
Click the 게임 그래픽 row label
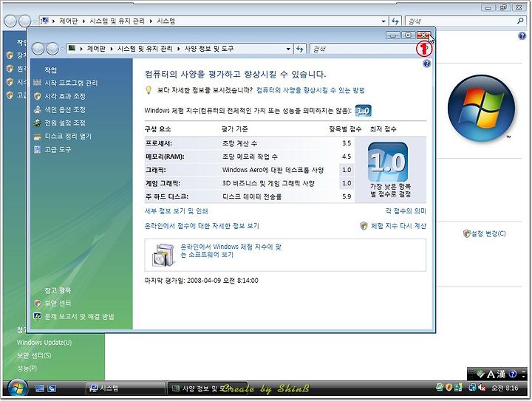point(163,183)
